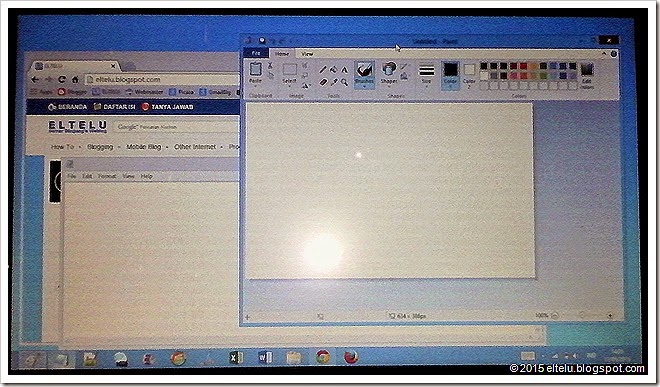
Task: Click the Google search box on the blog
Action: [177, 127]
